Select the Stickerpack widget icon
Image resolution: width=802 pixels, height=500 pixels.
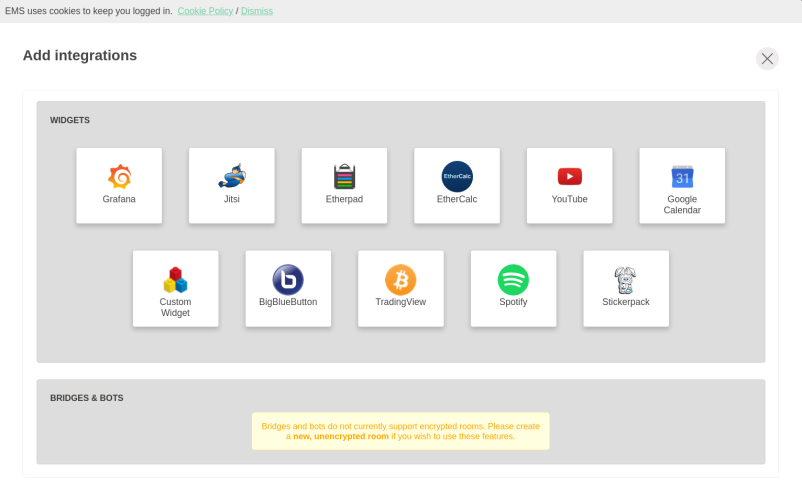click(x=626, y=280)
